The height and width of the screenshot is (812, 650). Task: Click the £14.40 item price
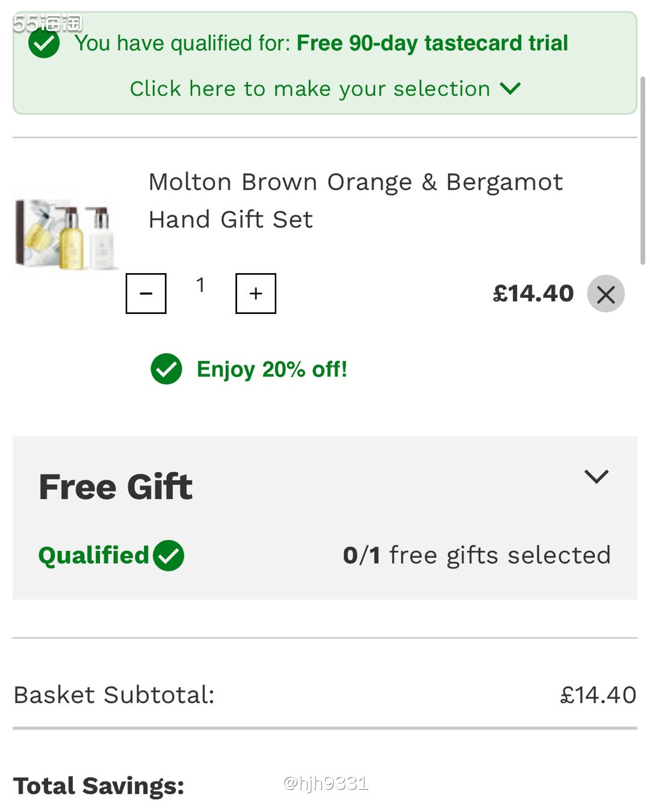[x=533, y=294]
